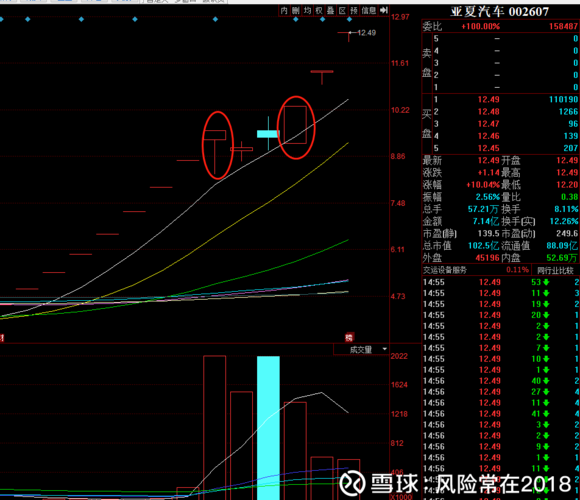
Task: Click the 亚夏汽车 002607 stock title
Action: coord(500,12)
